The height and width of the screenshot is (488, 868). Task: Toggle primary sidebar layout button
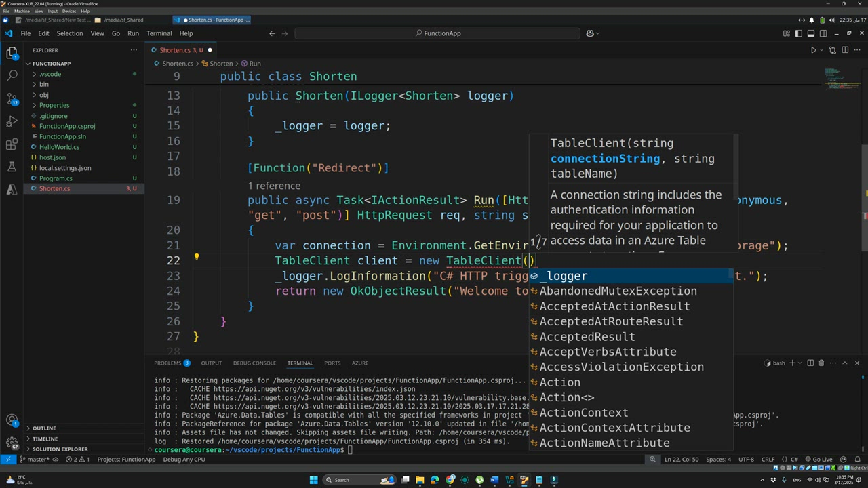click(x=799, y=33)
